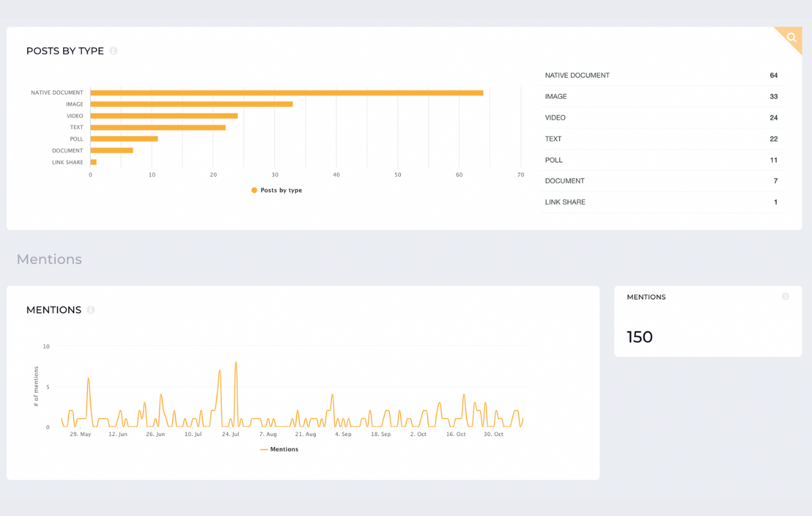812x516 pixels.
Task: Click the Video bar in the chart
Action: coord(164,116)
